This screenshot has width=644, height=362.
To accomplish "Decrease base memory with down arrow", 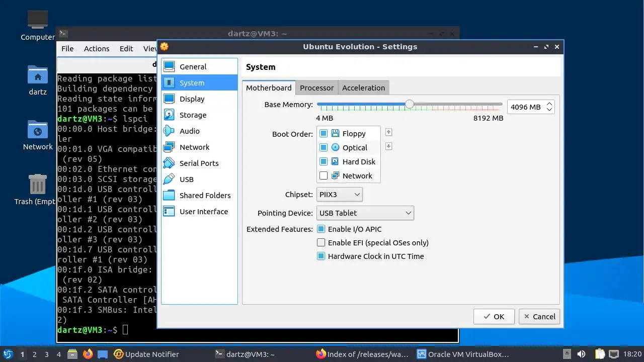I will coord(549,110).
